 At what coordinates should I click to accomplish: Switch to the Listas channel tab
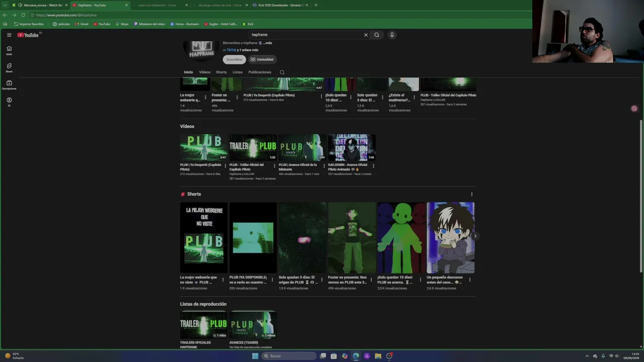tap(237, 72)
